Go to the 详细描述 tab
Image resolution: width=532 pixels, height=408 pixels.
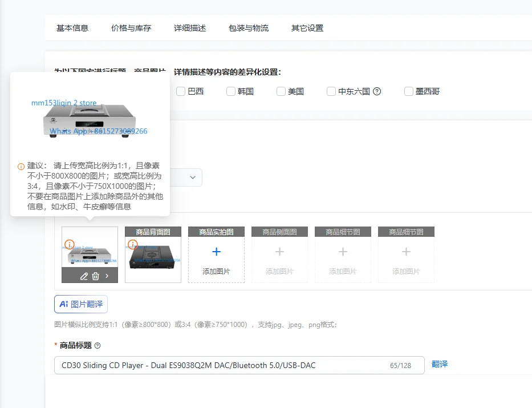[190, 28]
